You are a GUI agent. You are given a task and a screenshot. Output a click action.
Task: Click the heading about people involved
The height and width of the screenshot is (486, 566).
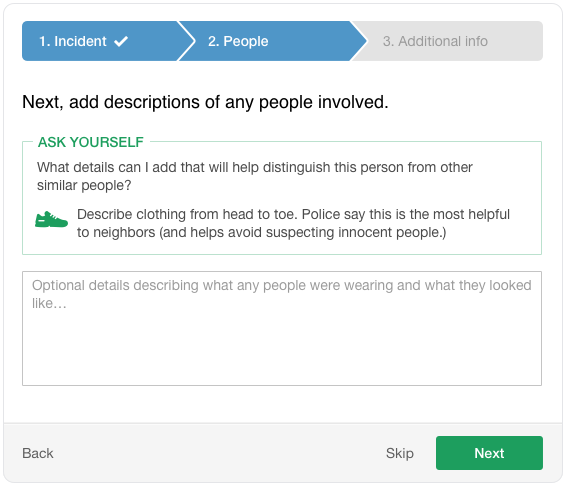click(205, 102)
